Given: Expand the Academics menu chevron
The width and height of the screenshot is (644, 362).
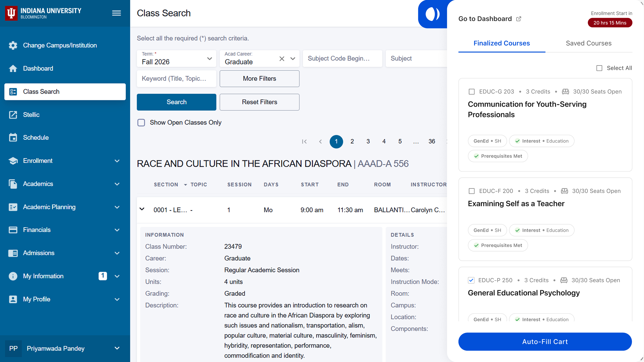Looking at the screenshot, I should [x=117, y=184].
